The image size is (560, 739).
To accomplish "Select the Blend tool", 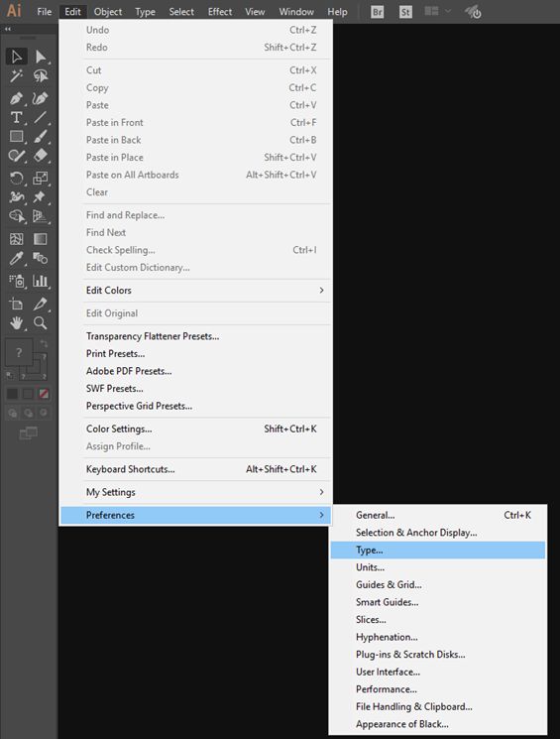I will click(x=41, y=258).
